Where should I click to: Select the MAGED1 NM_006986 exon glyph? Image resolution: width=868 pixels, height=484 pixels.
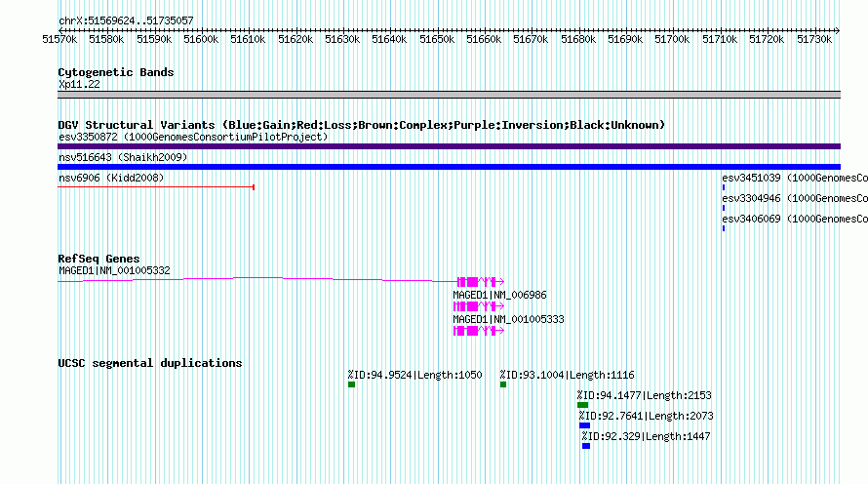tap(479, 306)
